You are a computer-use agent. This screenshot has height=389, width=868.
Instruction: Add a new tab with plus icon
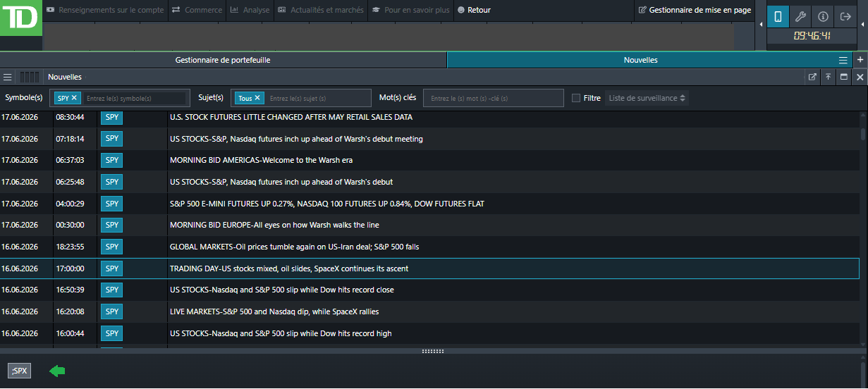click(x=860, y=60)
